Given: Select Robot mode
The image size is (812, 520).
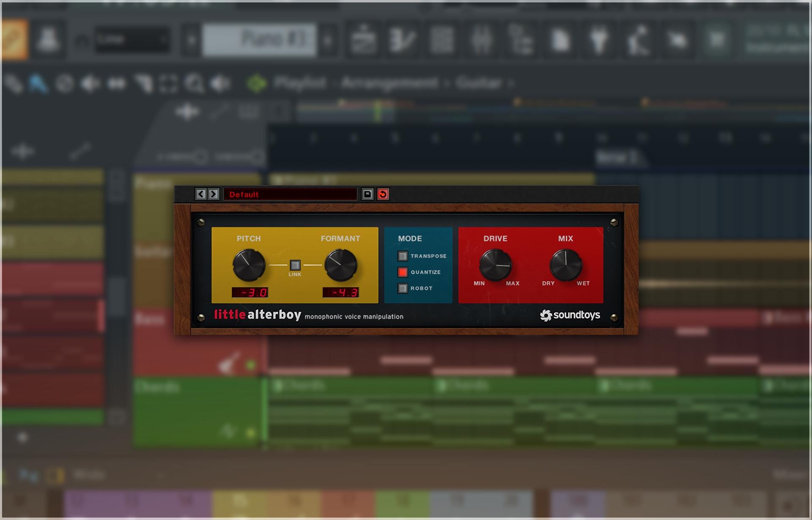Looking at the screenshot, I should [x=403, y=288].
